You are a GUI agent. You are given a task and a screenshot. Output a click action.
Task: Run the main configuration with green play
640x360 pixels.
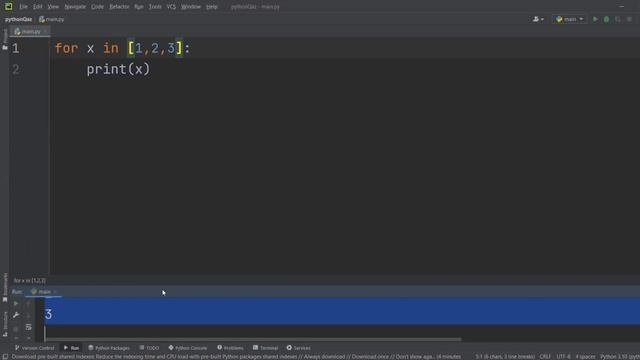pyautogui.click(x=595, y=19)
